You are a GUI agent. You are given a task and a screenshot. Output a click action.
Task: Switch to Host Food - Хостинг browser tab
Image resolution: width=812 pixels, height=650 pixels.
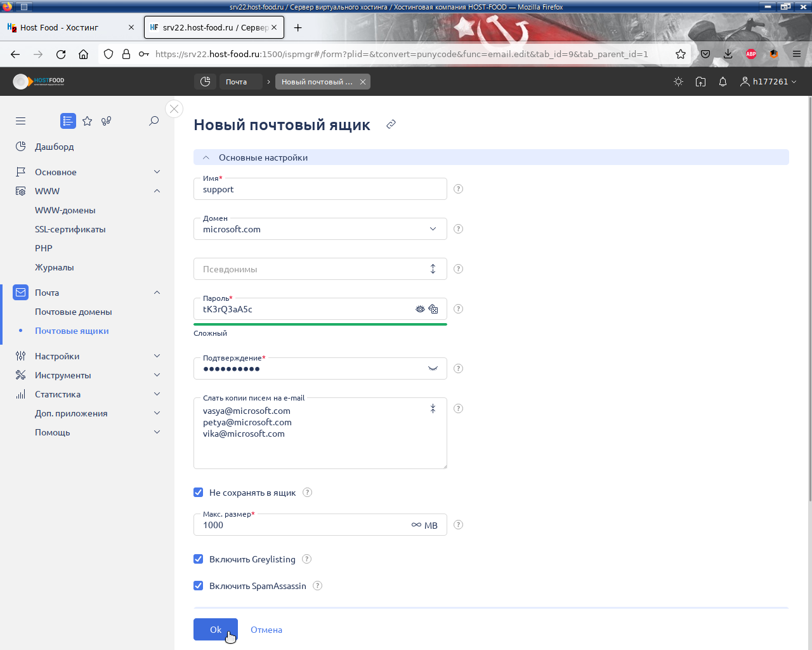tap(71, 27)
